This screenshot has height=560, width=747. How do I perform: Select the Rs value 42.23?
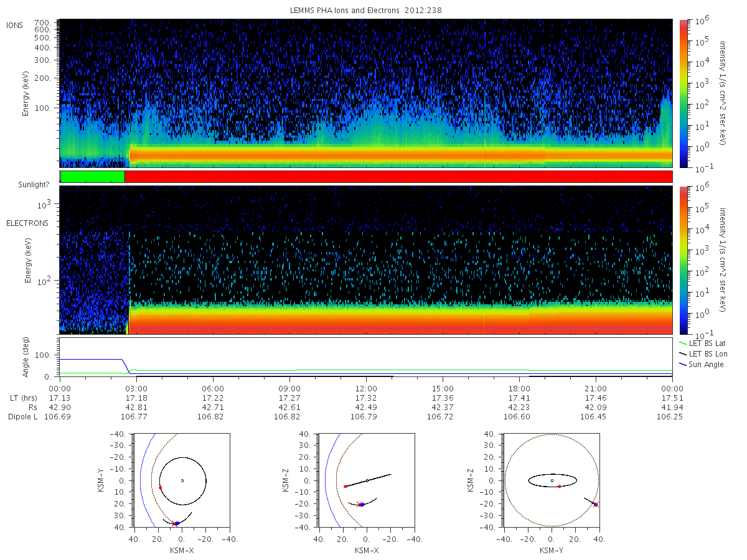[x=519, y=407]
